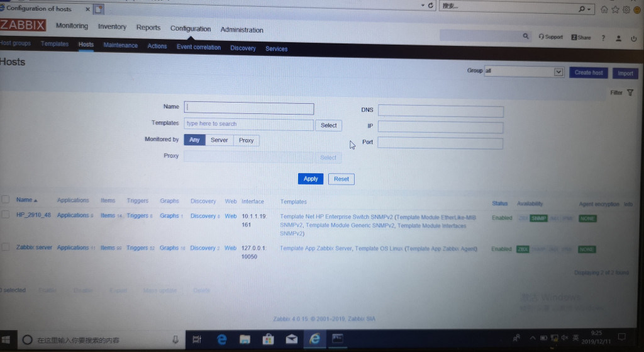Click the Name filter input field
The height and width of the screenshot is (352, 644).
(249, 108)
